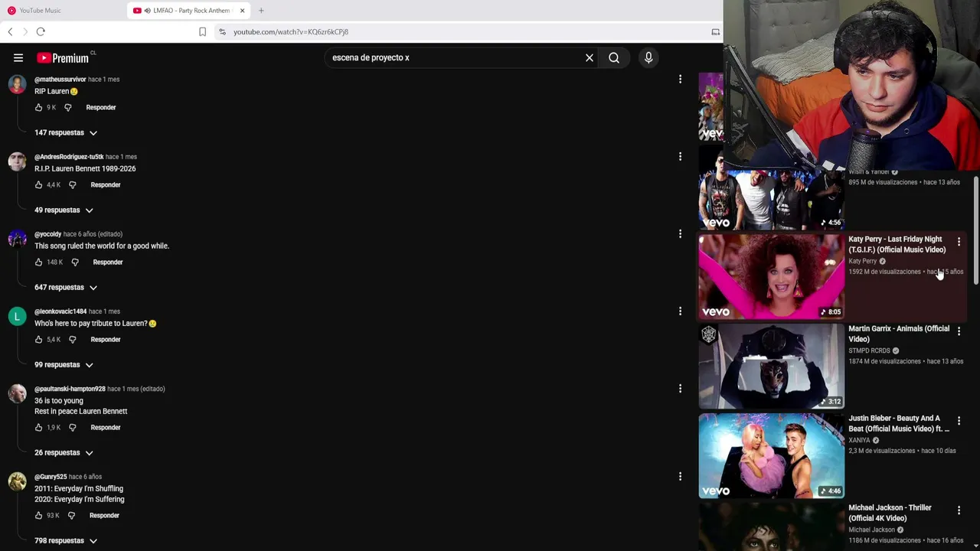
Task: Open more options for Michael Jackson Thriller video
Action: click(959, 510)
